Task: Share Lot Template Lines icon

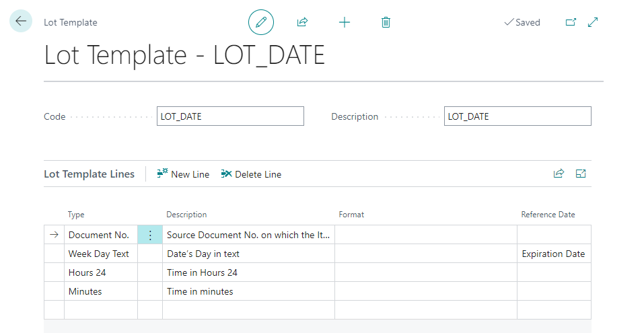Action: click(x=559, y=174)
